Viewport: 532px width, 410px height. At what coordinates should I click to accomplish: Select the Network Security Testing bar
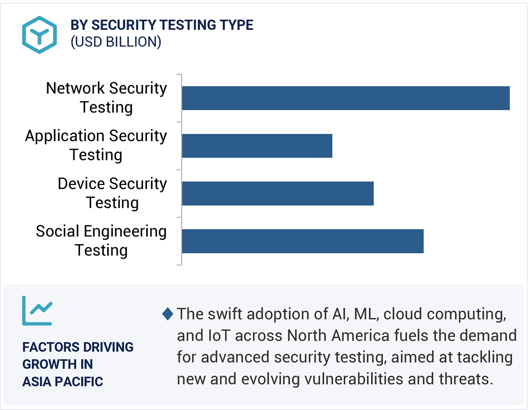346,98
